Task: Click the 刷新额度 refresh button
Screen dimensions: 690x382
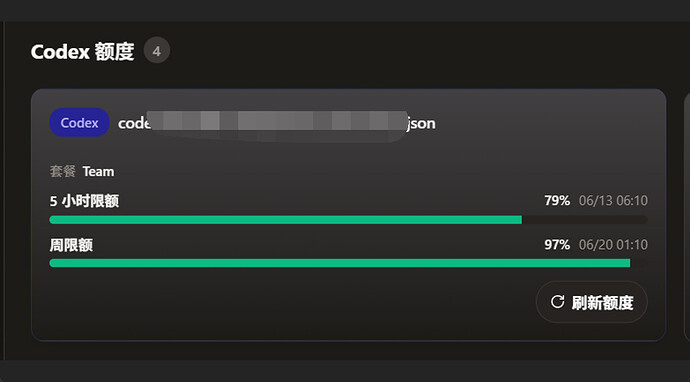Action: [591, 302]
